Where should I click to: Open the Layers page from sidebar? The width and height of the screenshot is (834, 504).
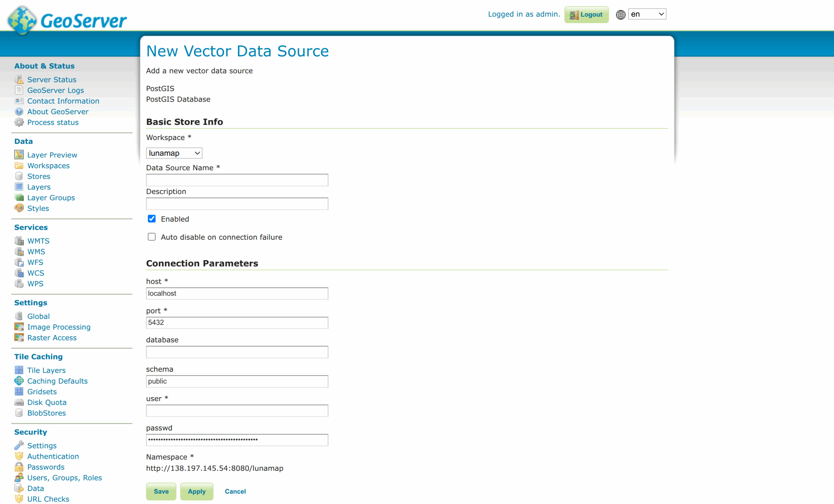[38, 187]
